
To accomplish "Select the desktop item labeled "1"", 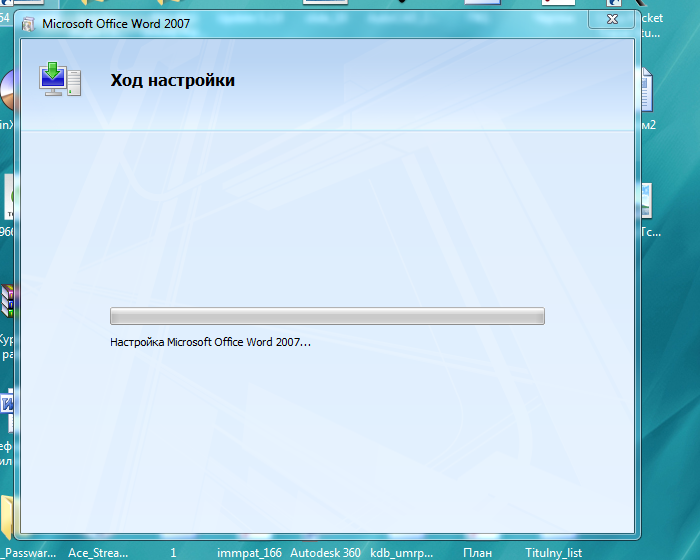I will coord(173,552).
